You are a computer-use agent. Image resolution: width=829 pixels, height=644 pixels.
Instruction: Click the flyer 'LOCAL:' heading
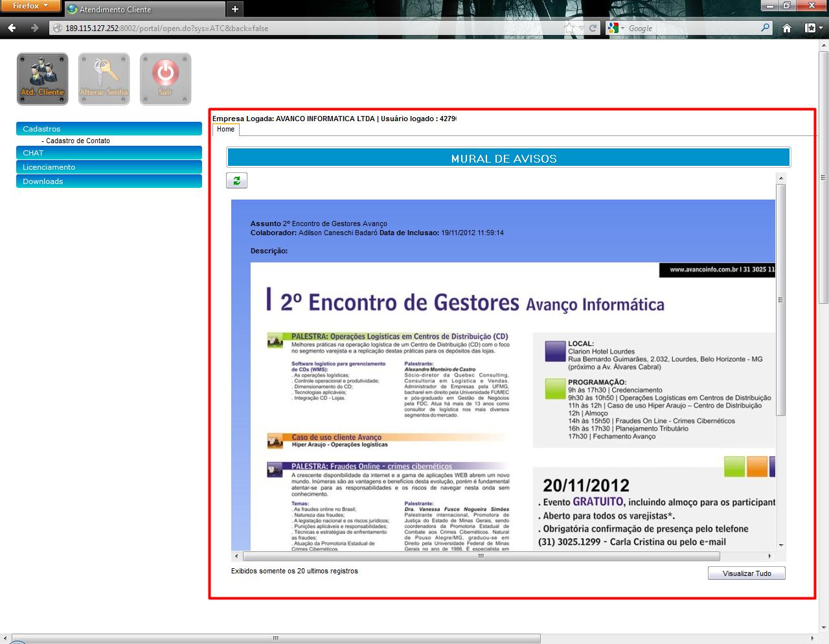pyautogui.click(x=581, y=344)
